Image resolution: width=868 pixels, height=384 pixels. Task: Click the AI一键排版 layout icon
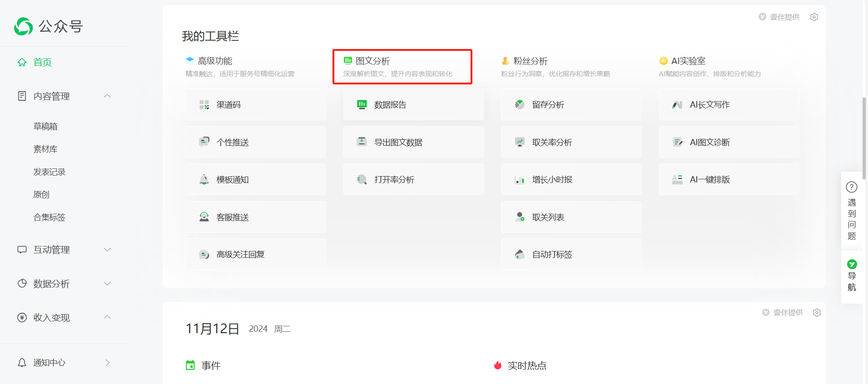coord(677,179)
